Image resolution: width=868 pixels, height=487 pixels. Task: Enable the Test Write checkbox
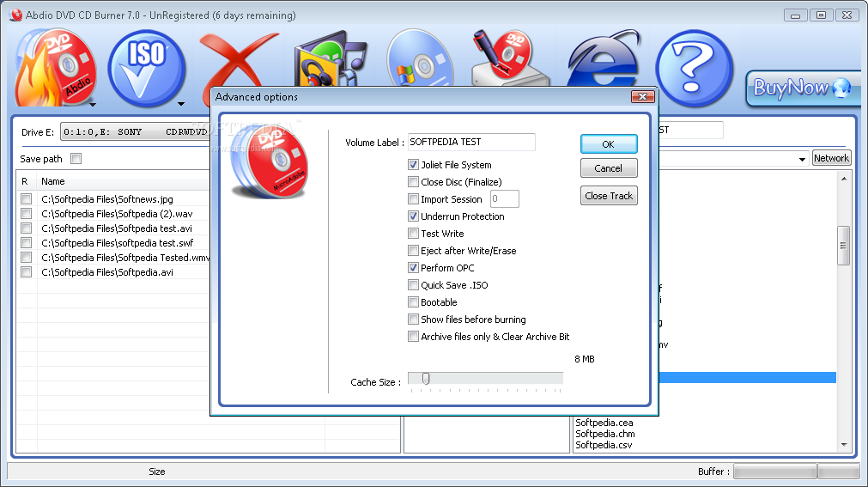click(x=413, y=234)
